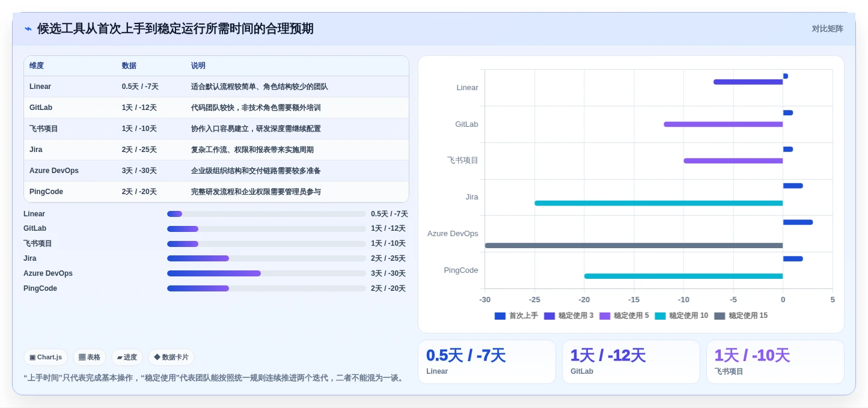The width and height of the screenshot is (868, 408).
Task: Toggle the 首次上手 legend item
Action: point(516,315)
